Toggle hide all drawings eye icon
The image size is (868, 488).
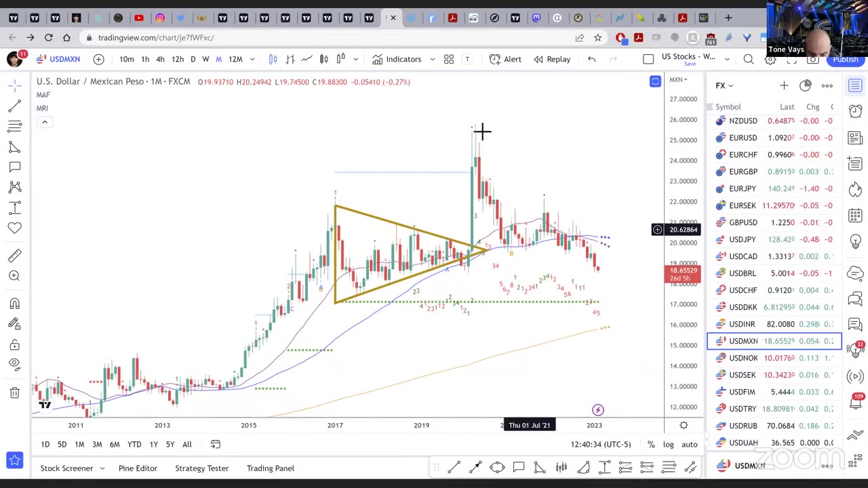click(x=14, y=365)
